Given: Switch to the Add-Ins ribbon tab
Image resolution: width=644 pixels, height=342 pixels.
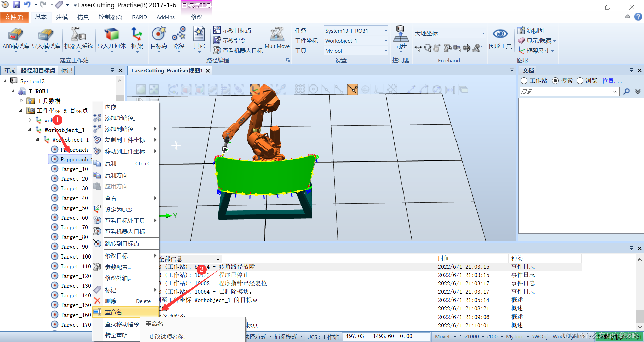Looking at the screenshot, I should pos(165,17).
